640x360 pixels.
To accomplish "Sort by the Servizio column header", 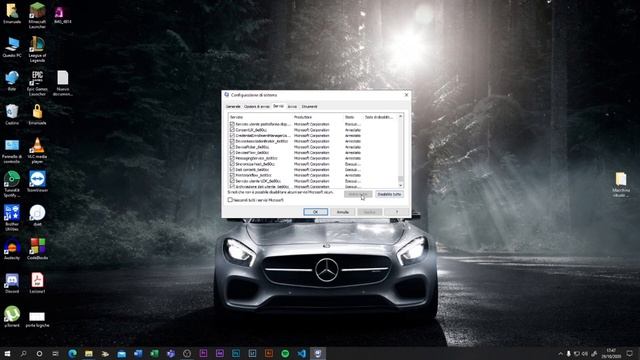I will point(260,117).
